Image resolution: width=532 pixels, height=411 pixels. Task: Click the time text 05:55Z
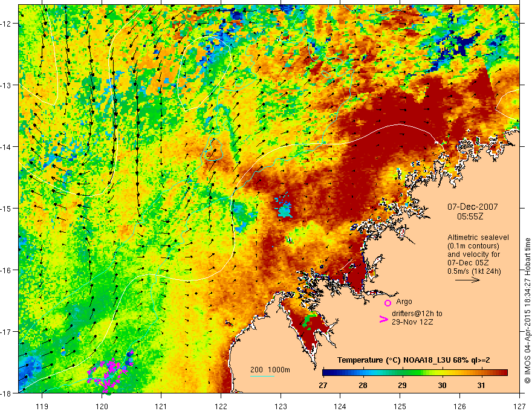[x=470, y=216]
